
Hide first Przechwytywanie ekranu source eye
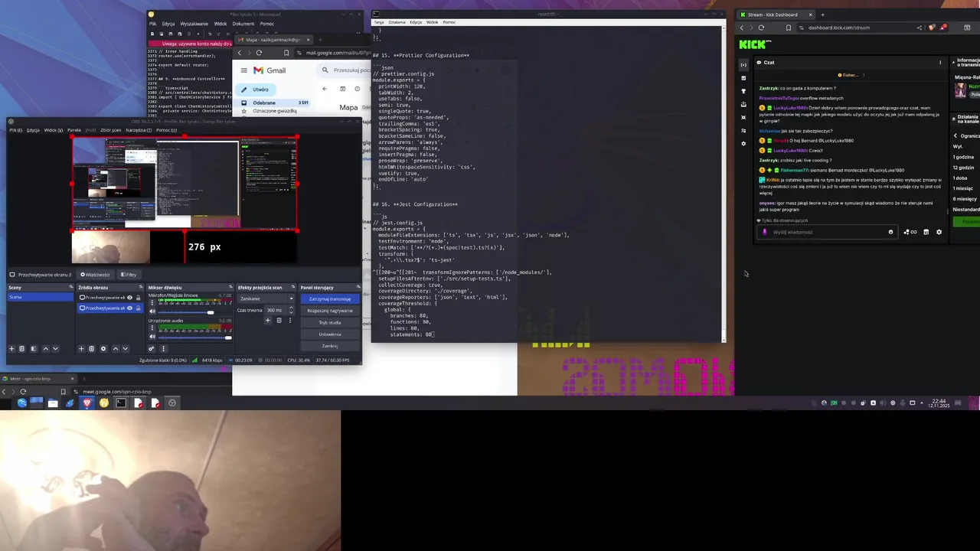pyautogui.click(x=130, y=297)
